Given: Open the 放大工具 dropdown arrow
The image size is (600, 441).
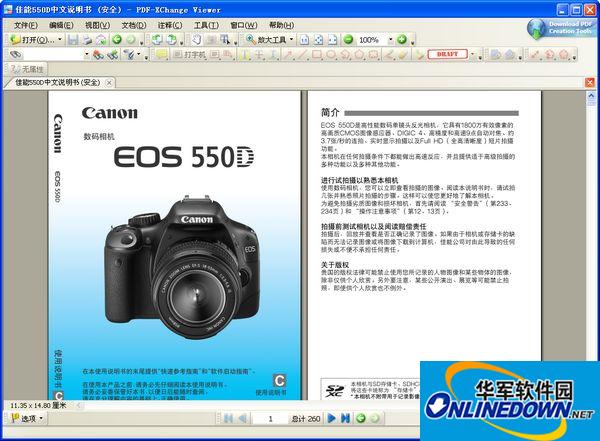Looking at the screenshot, I should point(292,39).
